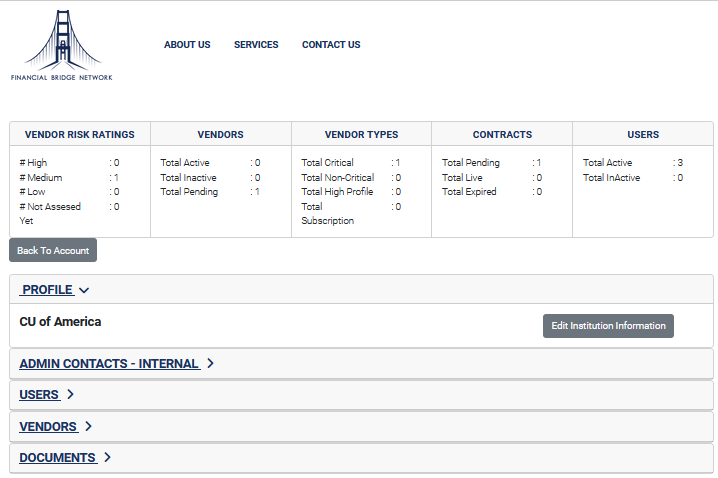Click the Total Non-Critical row
Screen dimensions: 718x478
351,178
